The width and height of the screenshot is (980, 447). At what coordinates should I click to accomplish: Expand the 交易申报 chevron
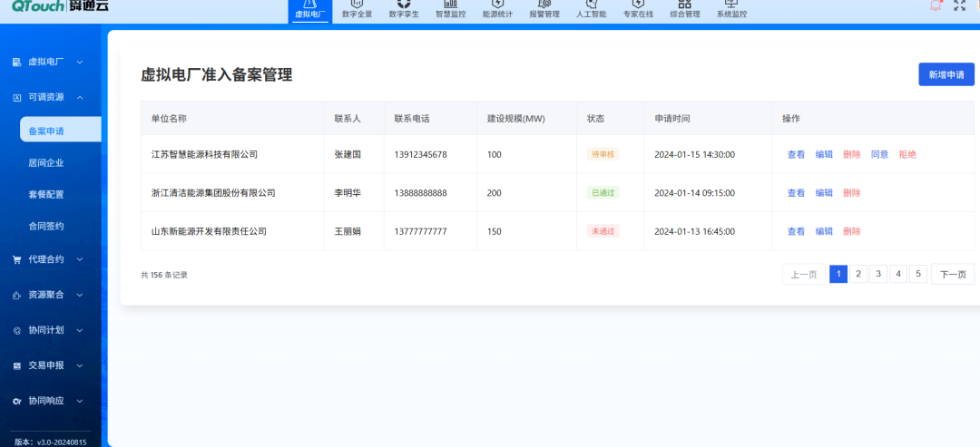(x=79, y=365)
